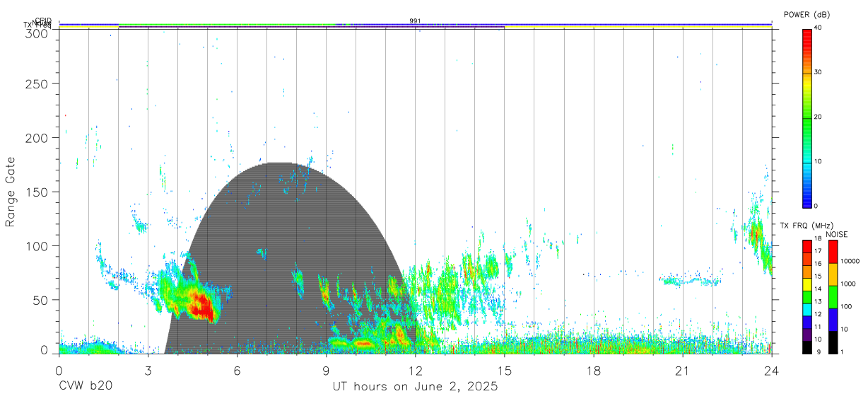Screen dimensions: 868x401
Task: Click the '40' label on power scale
Action: pyautogui.click(x=819, y=28)
